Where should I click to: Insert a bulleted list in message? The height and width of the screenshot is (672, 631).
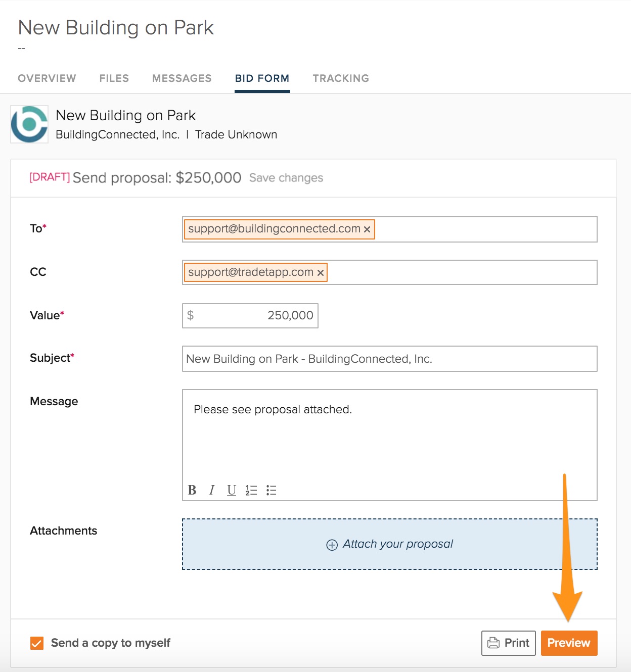[x=272, y=490]
